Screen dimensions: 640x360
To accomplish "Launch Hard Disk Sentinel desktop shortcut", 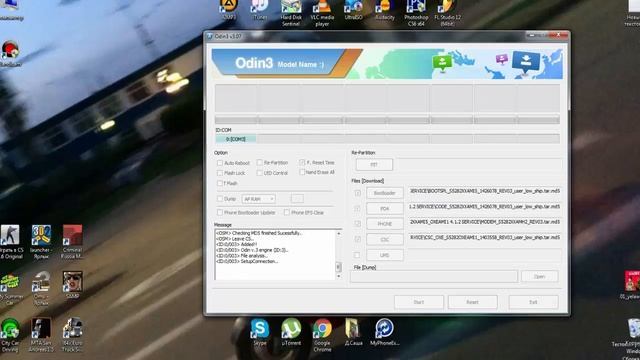I will [291, 13].
